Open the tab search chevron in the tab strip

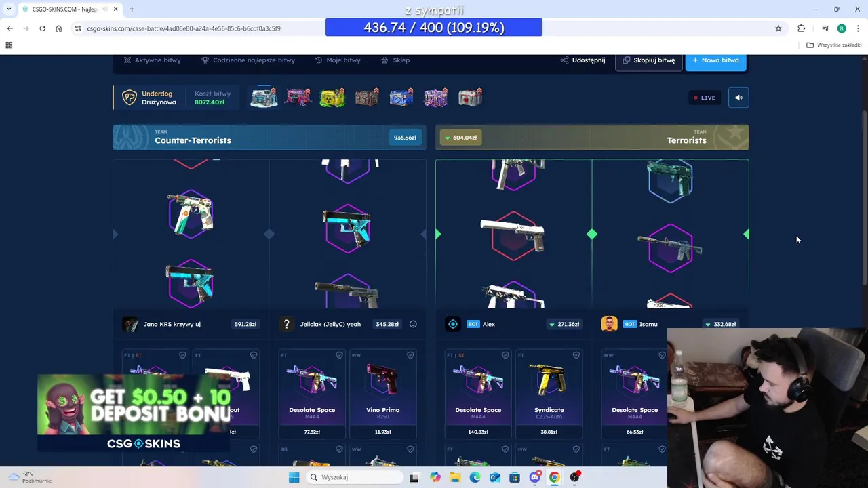pyautogui.click(x=8, y=9)
